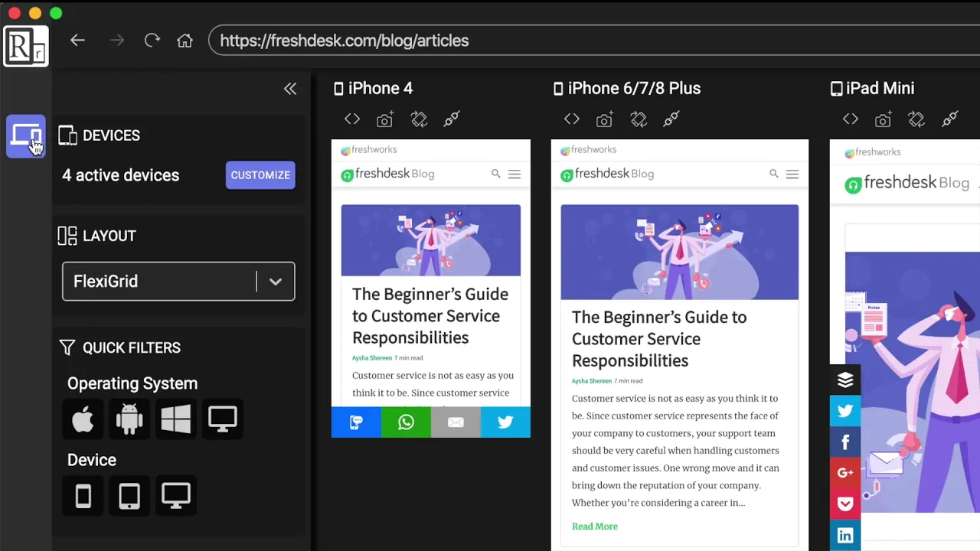Toggle event mirroring plug for iPhone 4
The height and width of the screenshot is (551, 980).
[452, 119]
